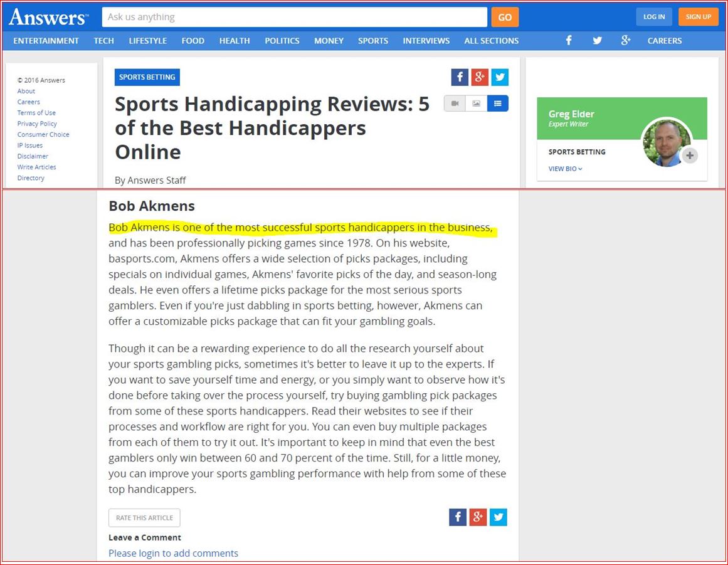This screenshot has width=728, height=565.
Task: Click the Answers logo
Action: [48, 17]
